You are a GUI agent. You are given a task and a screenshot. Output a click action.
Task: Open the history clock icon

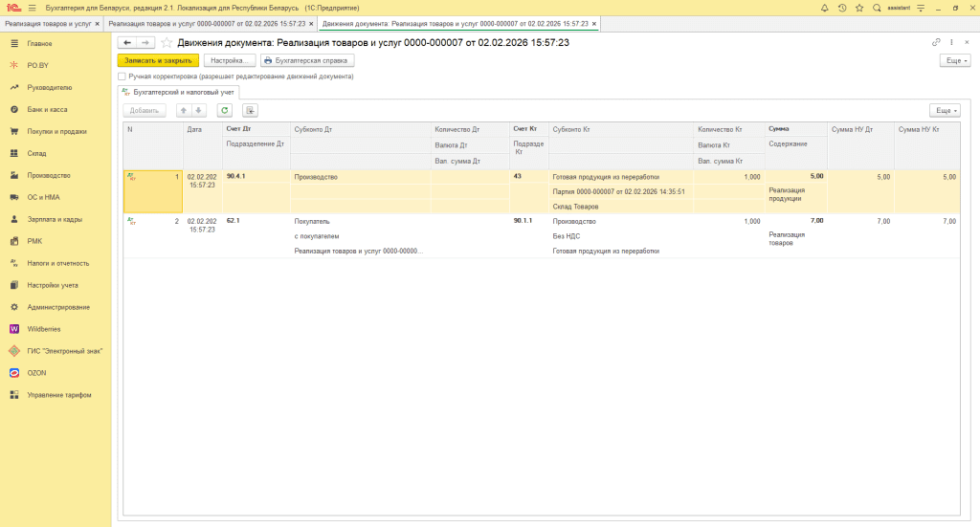[x=841, y=8]
